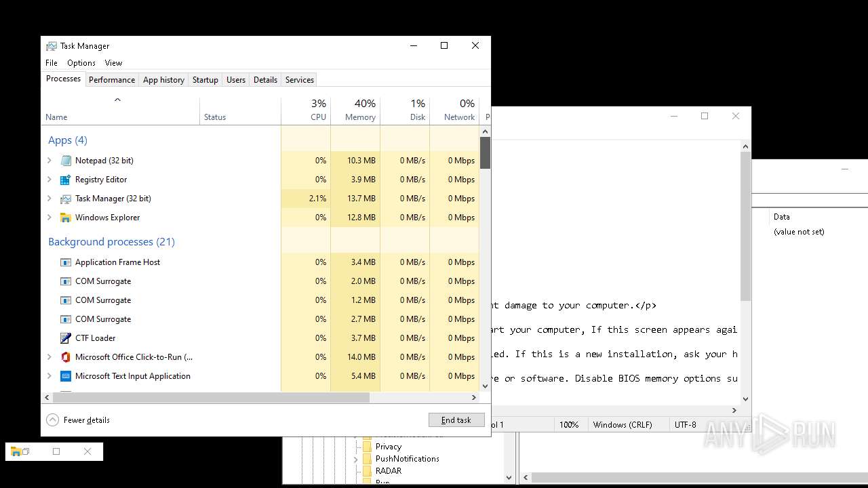Click Notepad vertical scrollbar thumb

745,226
